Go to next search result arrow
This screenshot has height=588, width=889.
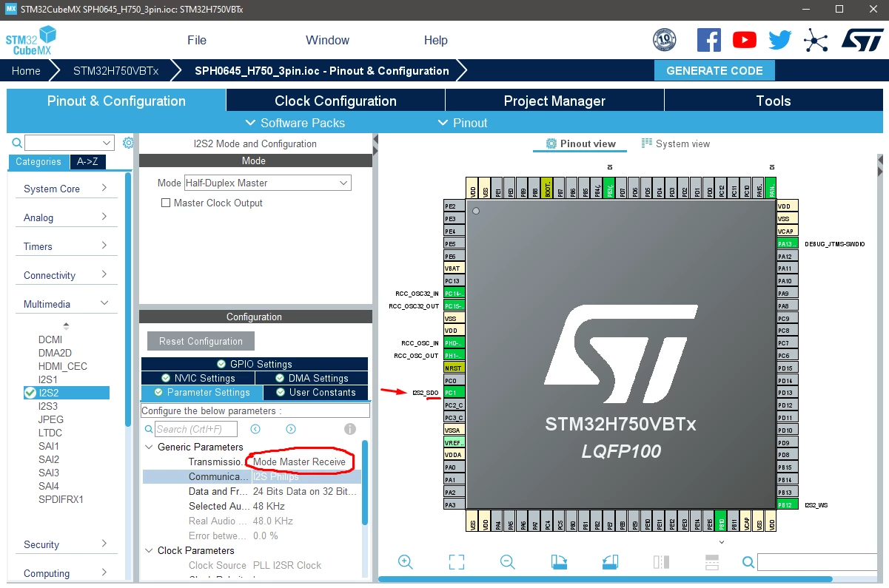pos(291,429)
